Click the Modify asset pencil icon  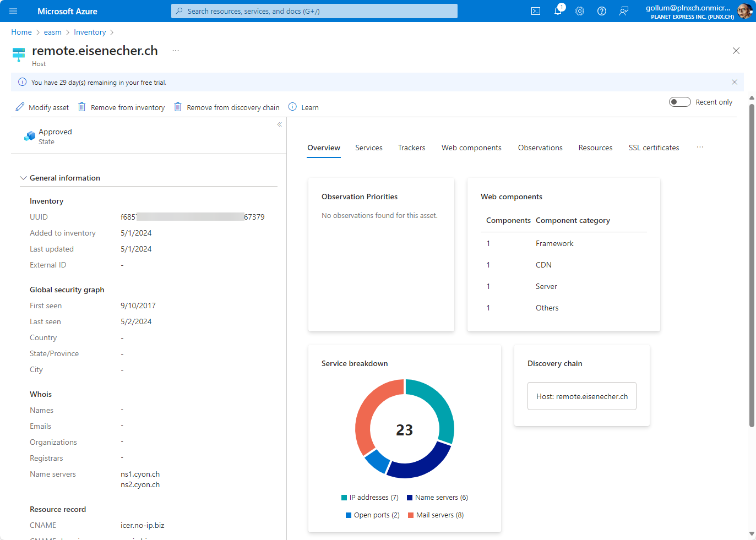click(x=20, y=107)
